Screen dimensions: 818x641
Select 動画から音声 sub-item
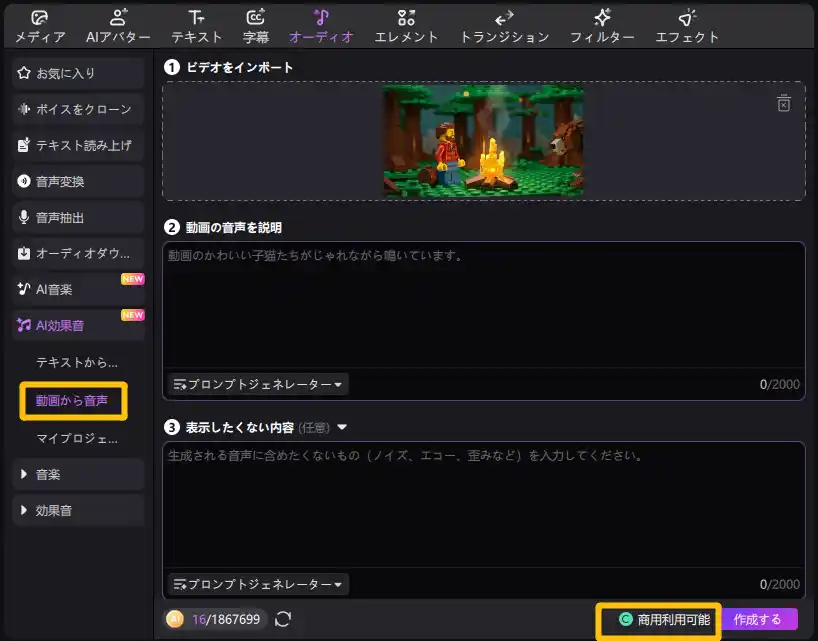point(73,401)
